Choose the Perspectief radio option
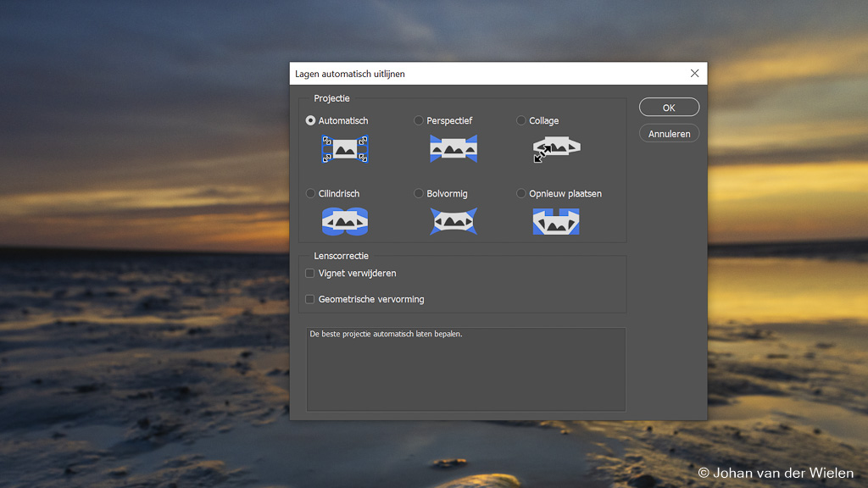 (x=419, y=121)
